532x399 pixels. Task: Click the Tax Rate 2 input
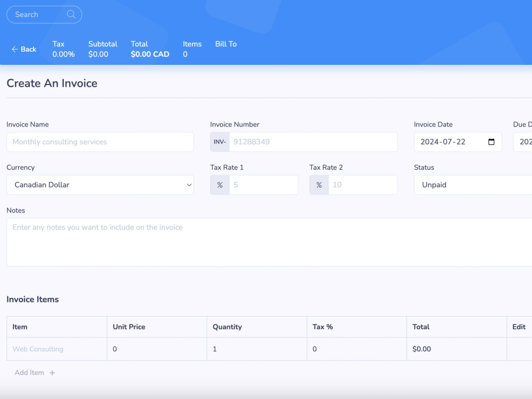[x=363, y=185]
